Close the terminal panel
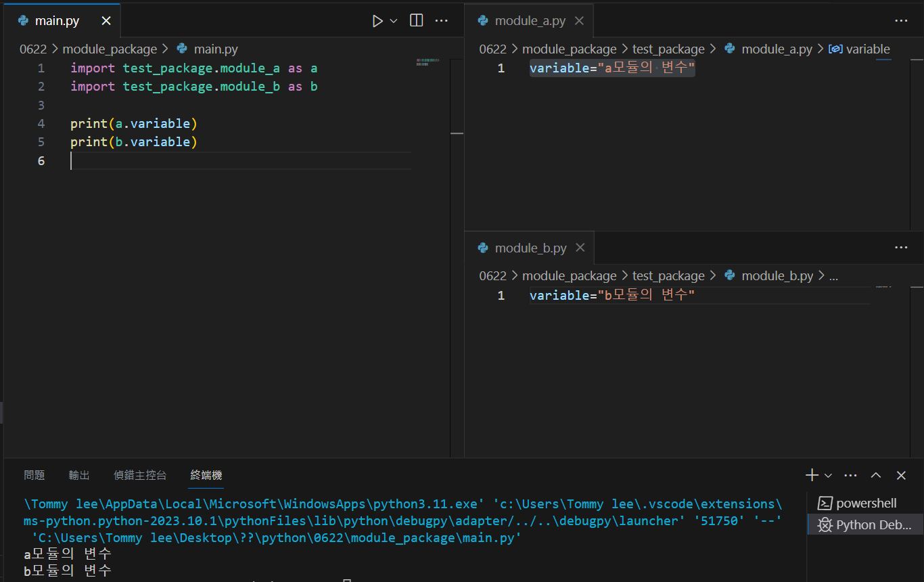 pyautogui.click(x=901, y=475)
